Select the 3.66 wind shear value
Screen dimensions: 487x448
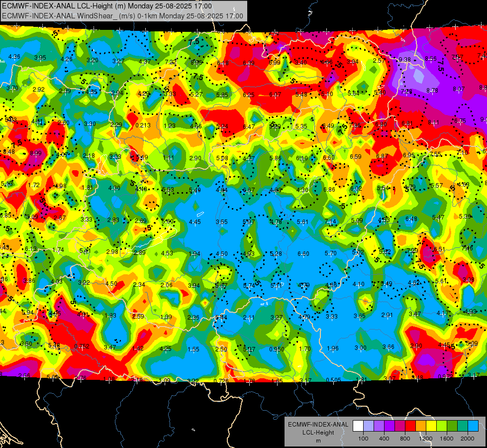click(x=388, y=346)
